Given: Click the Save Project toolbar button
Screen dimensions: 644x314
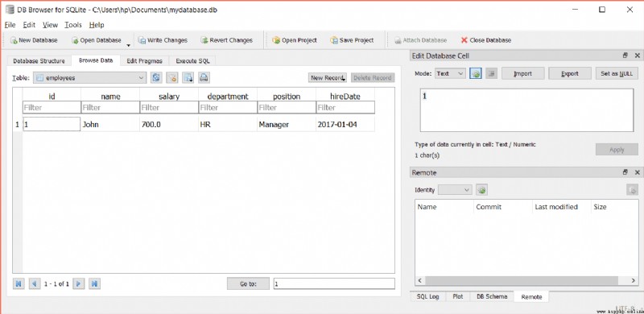Looking at the screenshot, I should point(352,40).
